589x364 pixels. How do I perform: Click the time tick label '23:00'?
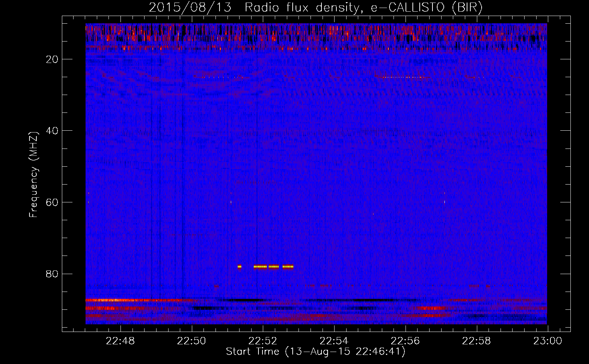[548, 341]
